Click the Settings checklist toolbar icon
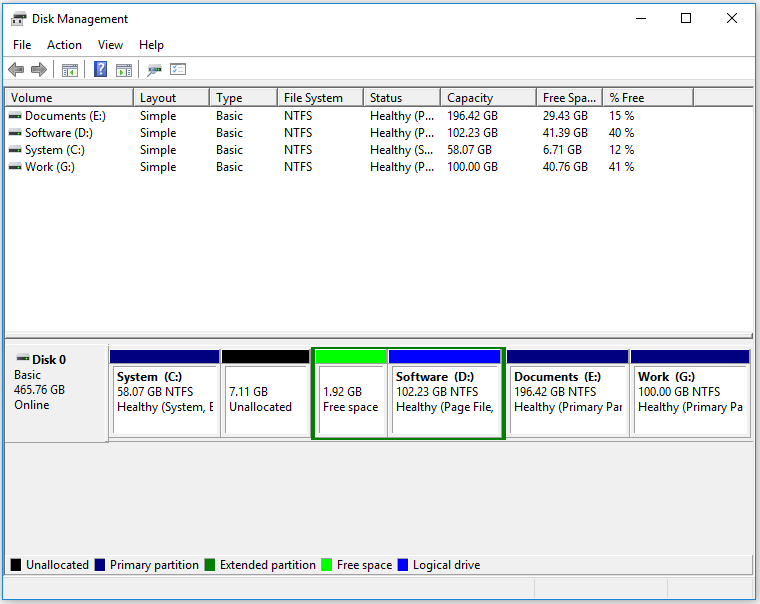This screenshot has height=604, width=760. point(178,70)
